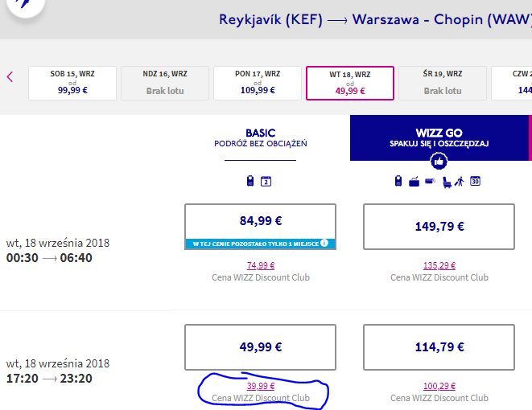Click the BASIC small cabin bag icon
The image size is (532, 410).
pyautogui.click(x=250, y=181)
